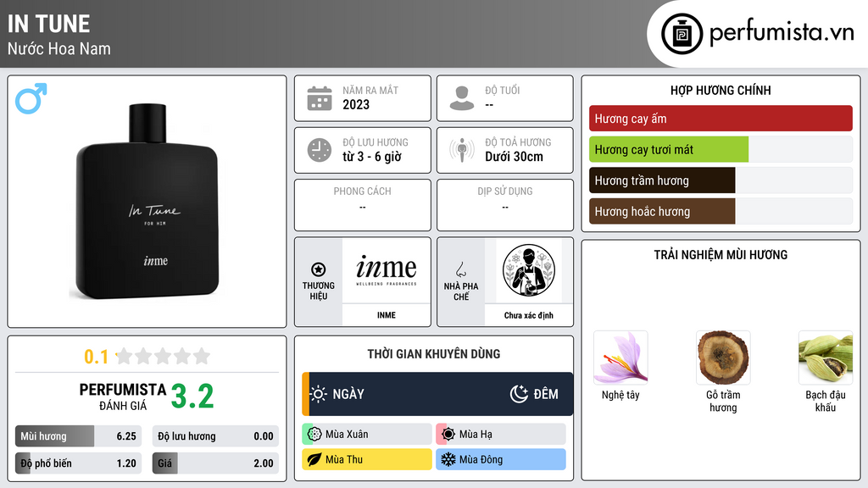Click the sillage icon beside Độ toả hương
868x488 pixels.
(462, 150)
